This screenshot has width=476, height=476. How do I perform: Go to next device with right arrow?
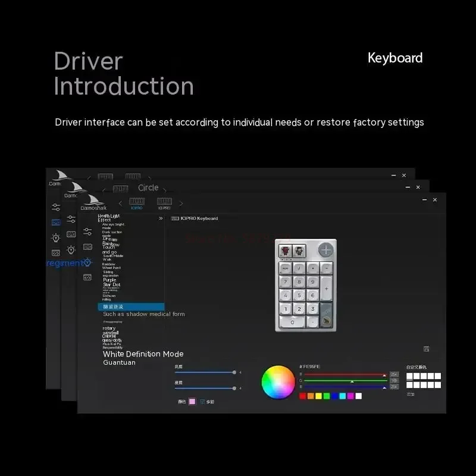click(x=181, y=203)
